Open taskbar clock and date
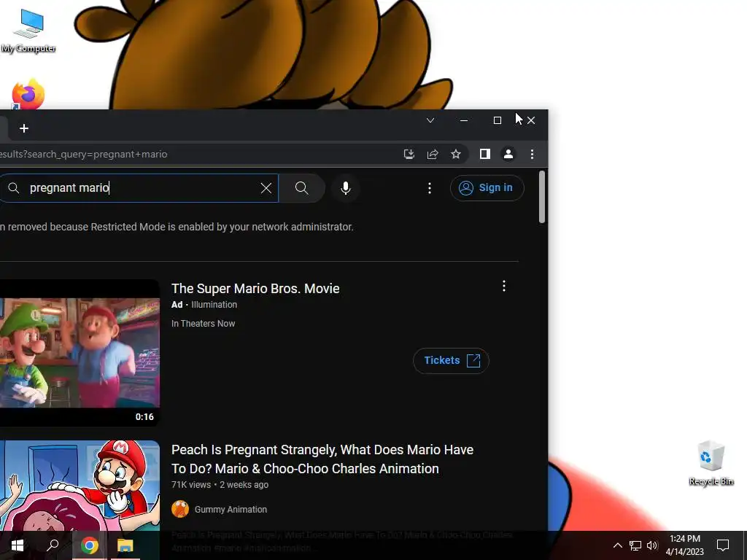The image size is (747, 560). click(x=684, y=545)
